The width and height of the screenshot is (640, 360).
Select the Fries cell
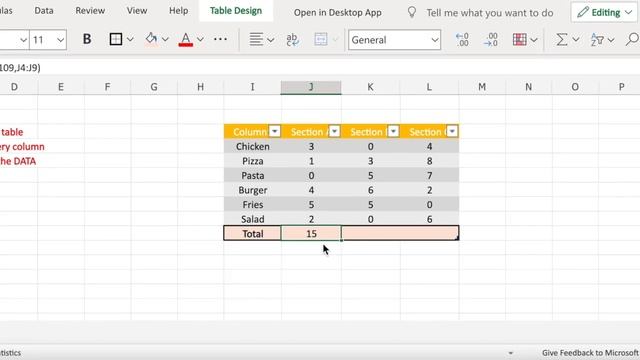tap(253, 204)
